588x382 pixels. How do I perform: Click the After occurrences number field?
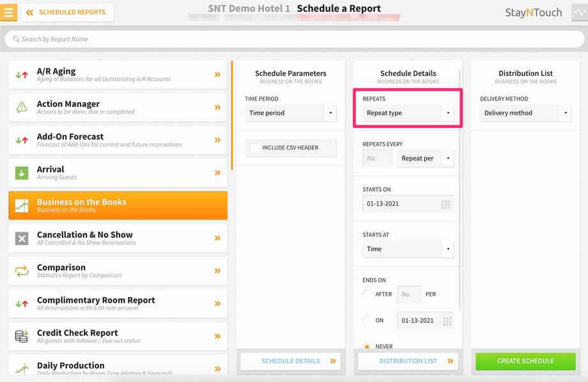click(409, 294)
